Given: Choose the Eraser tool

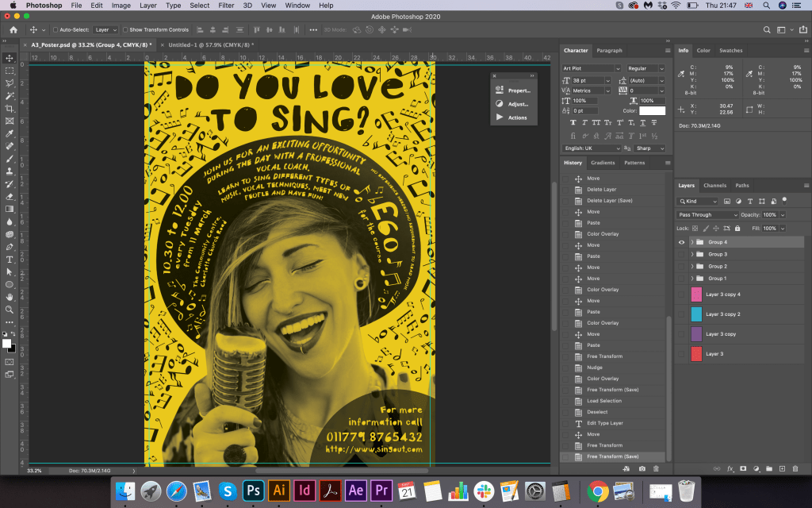Looking at the screenshot, I should tap(10, 196).
